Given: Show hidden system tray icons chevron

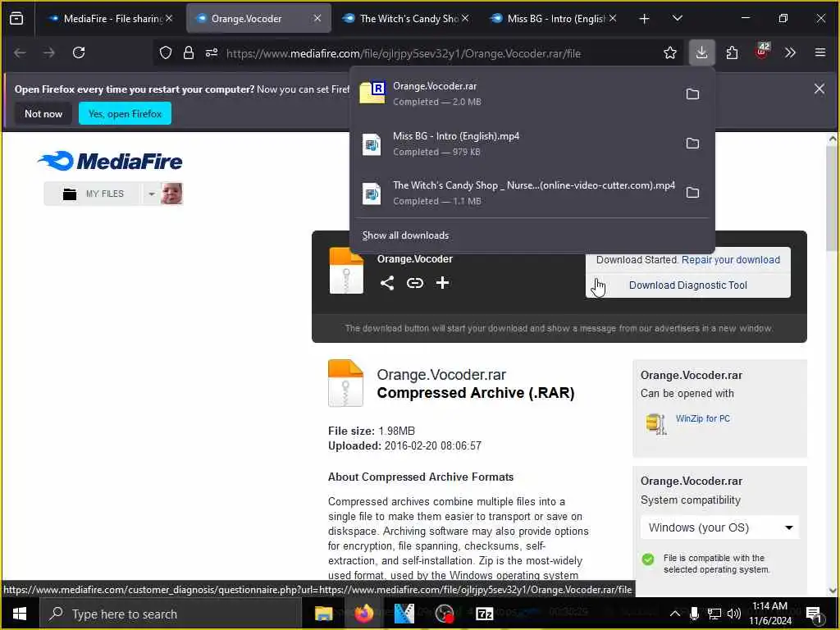Looking at the screenshot, I should point(675,614).
